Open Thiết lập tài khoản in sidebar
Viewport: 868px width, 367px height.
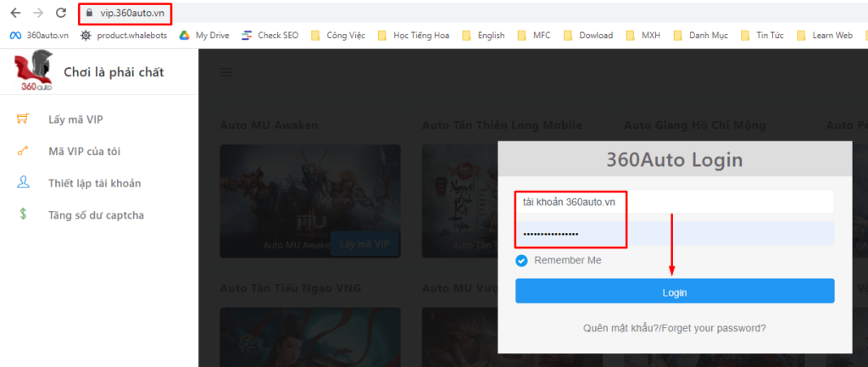click(94, 183)
